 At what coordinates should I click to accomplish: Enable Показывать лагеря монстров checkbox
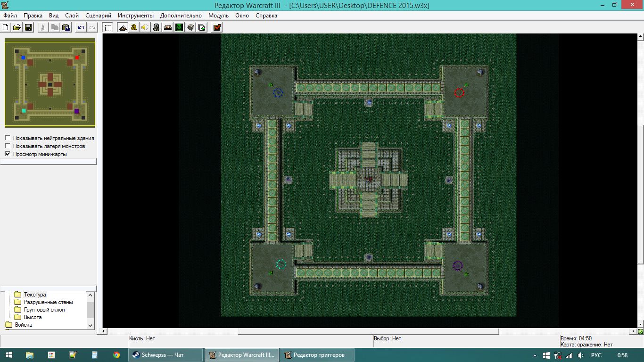coord(8,146)
